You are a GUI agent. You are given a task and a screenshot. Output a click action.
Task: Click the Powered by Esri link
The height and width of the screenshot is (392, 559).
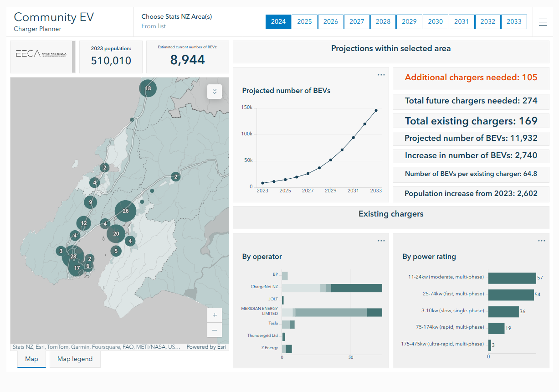coord(206,347)
